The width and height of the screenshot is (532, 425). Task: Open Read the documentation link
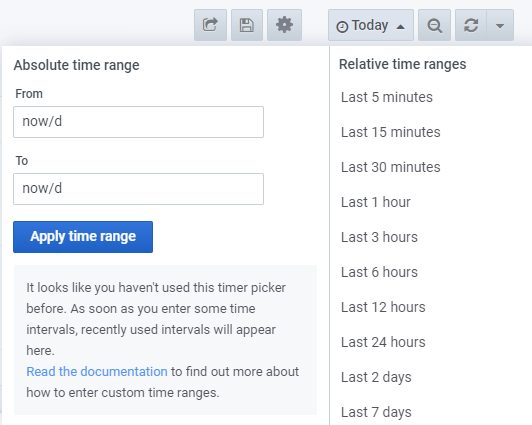97,371
